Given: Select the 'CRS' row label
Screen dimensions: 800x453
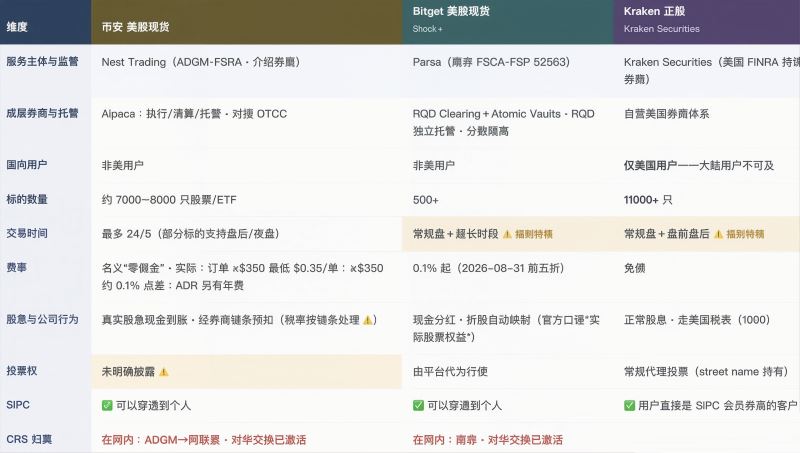Looking at the screenshot, I should tap(29, 439).
